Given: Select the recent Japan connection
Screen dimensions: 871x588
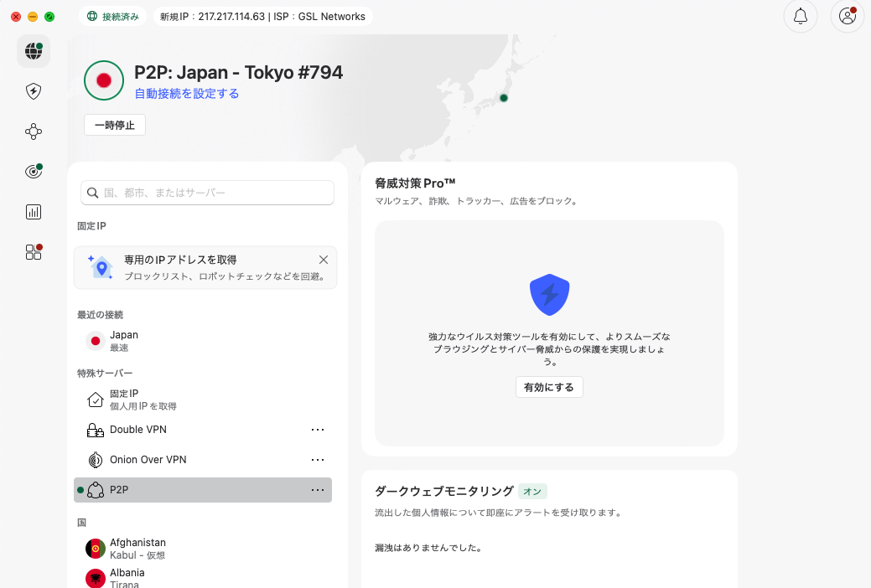Looking at the screenshot, I should [124, 340].
